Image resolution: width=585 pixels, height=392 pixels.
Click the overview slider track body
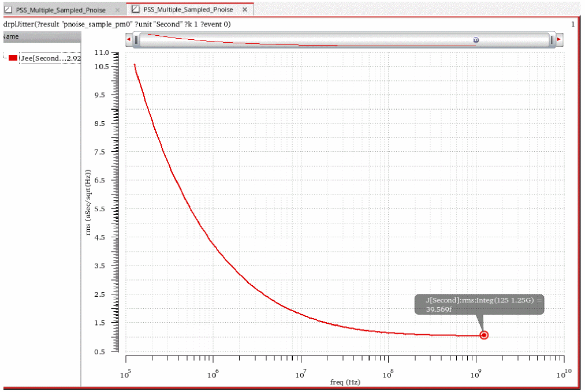click(x=346, y=40)
